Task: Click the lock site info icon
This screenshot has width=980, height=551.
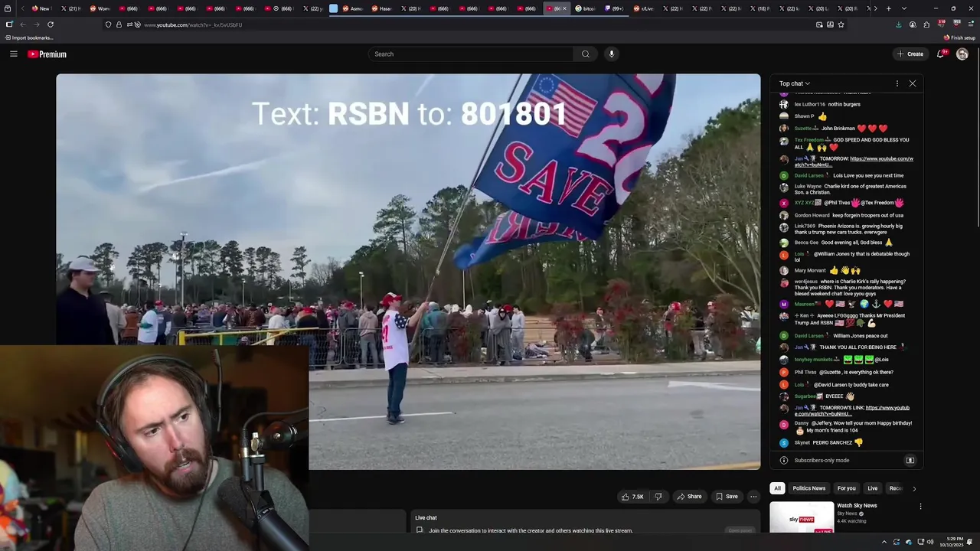Action: pos(119,24)
